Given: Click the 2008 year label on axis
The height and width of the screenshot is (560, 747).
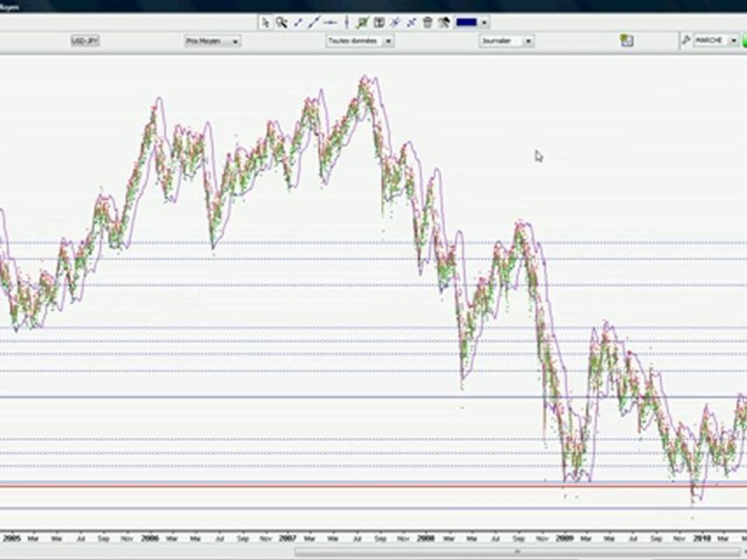Looking at the screenshot, I should point(426,538).
